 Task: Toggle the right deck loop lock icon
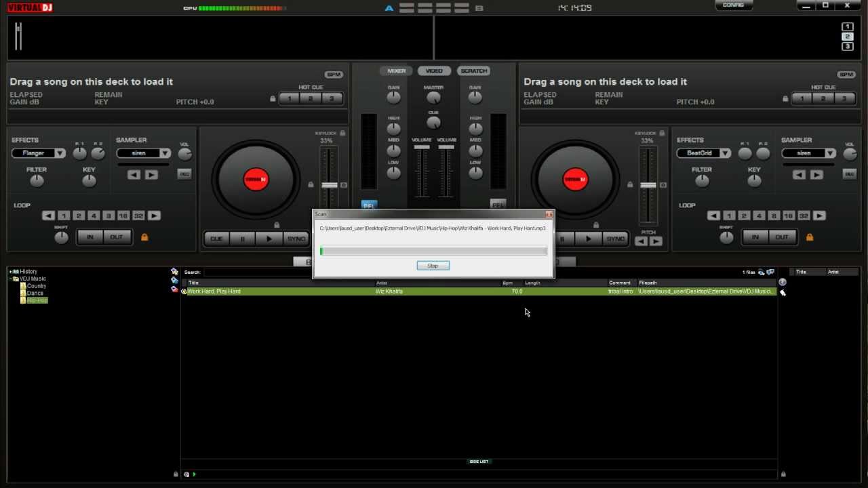click(810, 237)
